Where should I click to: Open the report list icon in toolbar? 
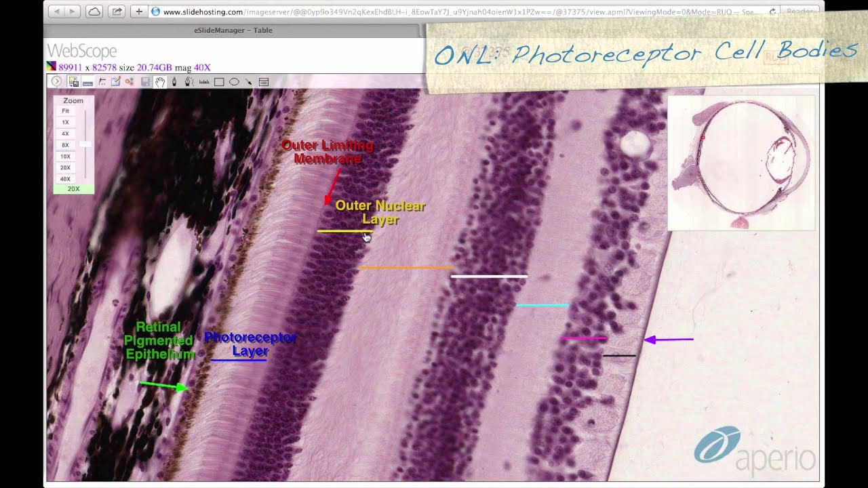pyautogui.click(x=264, y=82)
